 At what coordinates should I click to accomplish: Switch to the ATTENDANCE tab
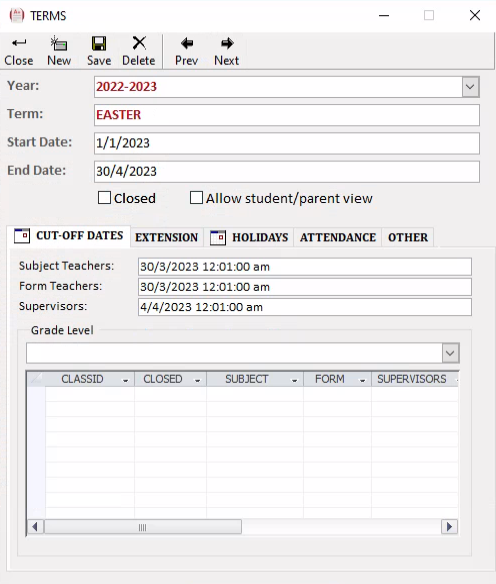[338, 238]
